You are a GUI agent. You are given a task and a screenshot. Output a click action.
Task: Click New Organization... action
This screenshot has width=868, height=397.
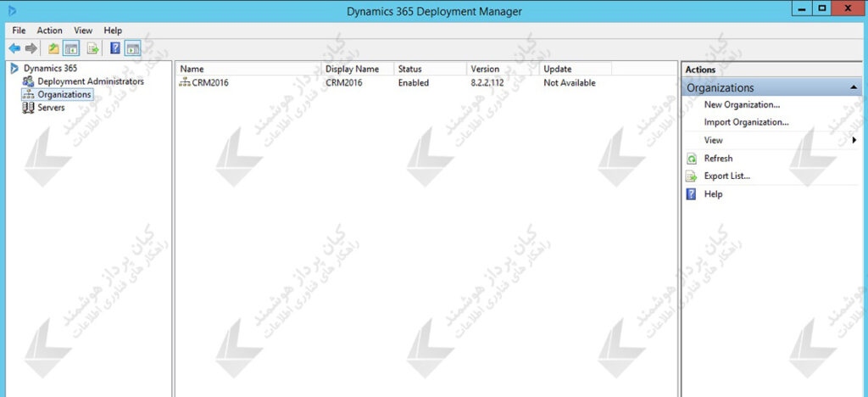742,104
